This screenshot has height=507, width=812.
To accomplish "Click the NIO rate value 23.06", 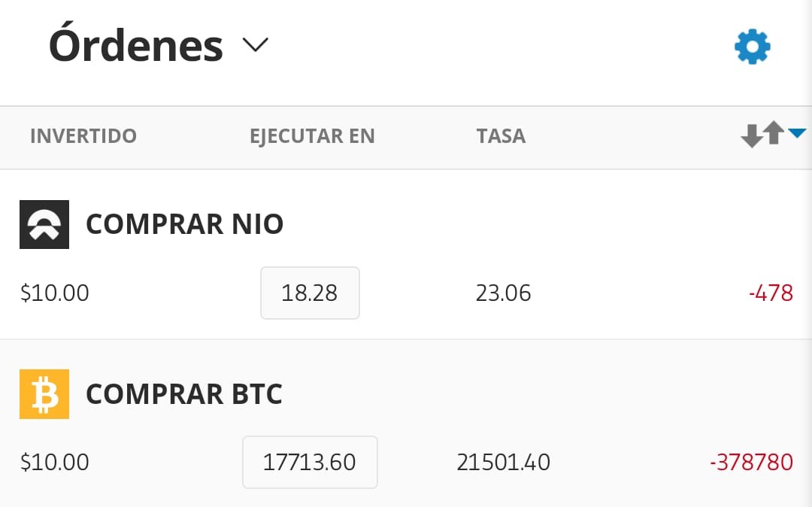I will coord(503,293).
